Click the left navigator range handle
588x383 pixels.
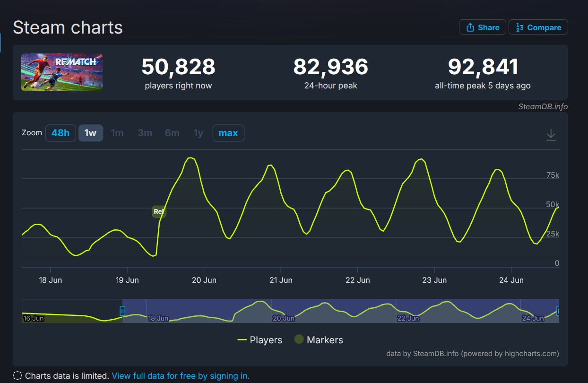point(122,311)
